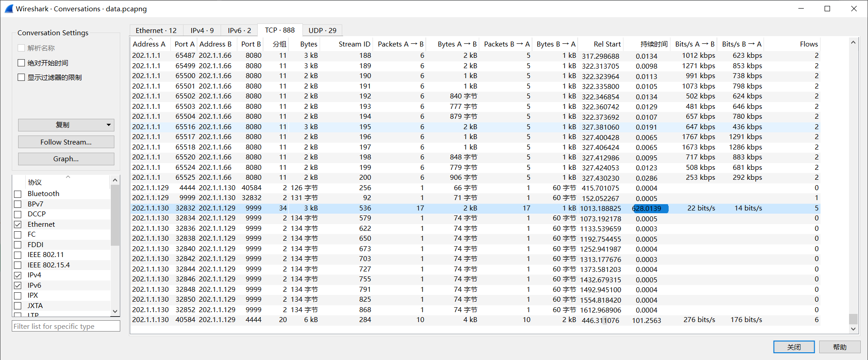Image resolution: width=868 pixels, height=360 pixels.
Task: Open the Graph... button
Action: point(66,159)
